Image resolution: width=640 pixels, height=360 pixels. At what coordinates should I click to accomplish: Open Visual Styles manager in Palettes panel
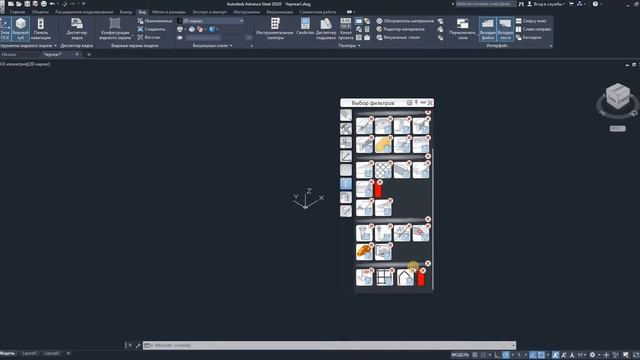point(398,37)
